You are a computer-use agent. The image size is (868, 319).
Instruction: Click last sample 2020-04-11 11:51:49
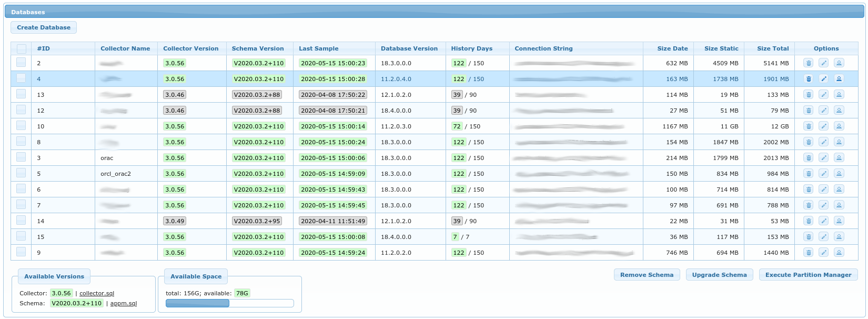[x=333, y=221]
